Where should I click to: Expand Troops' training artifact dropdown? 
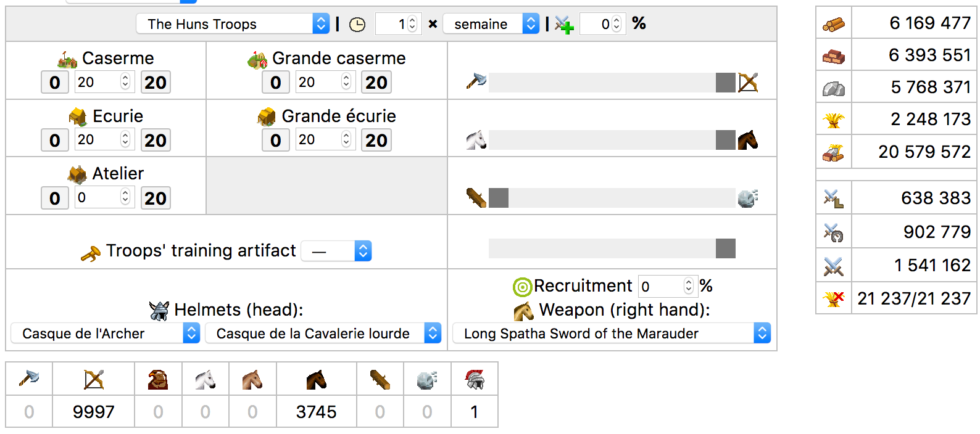[336, 251]
